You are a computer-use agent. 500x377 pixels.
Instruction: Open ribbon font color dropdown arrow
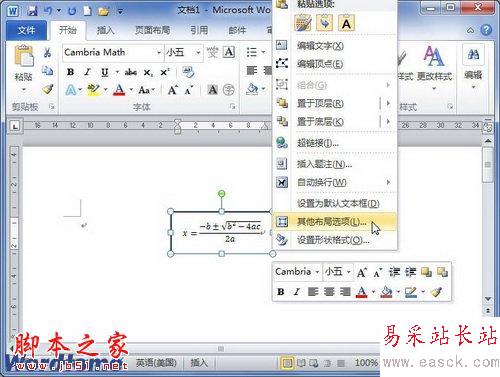tap(131, 90)
